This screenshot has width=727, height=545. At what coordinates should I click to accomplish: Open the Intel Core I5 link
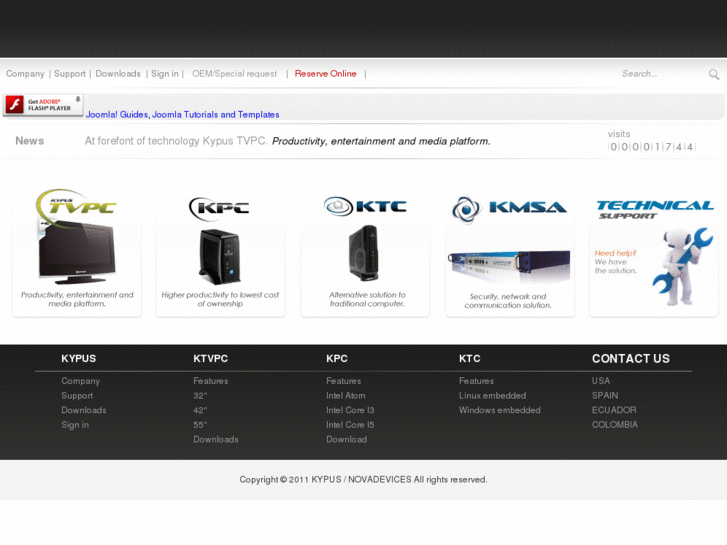click(x=350, y=425)
